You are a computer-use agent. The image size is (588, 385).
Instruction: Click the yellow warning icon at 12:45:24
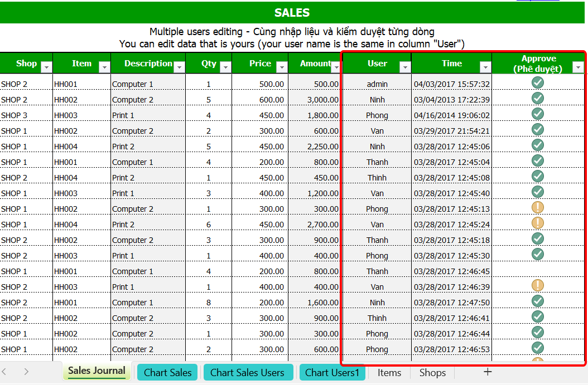[537, 223]
